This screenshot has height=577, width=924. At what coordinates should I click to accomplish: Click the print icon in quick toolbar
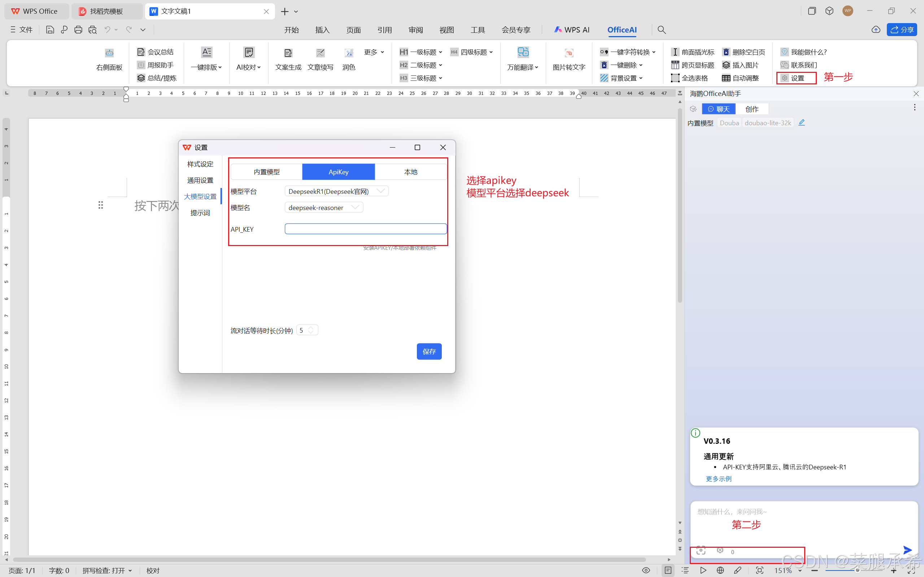pos(78,30)
